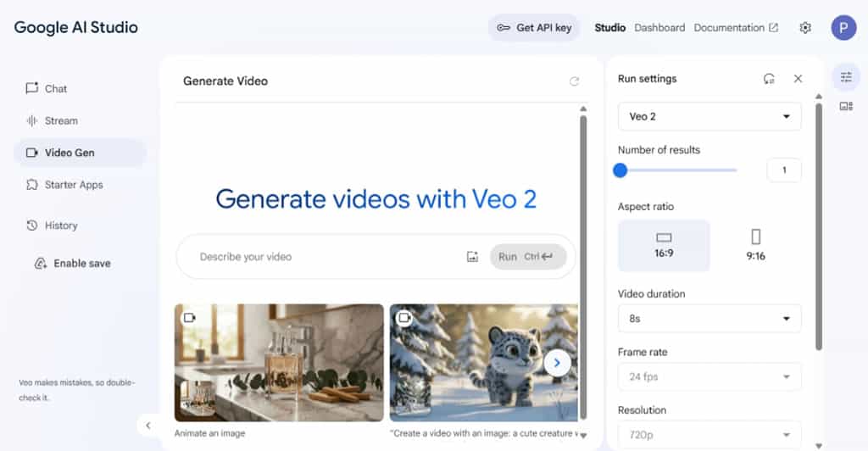Open the Frame rate 24 fps dropdown
Viewport: 868px width, 451px height.
pos(709,376)
